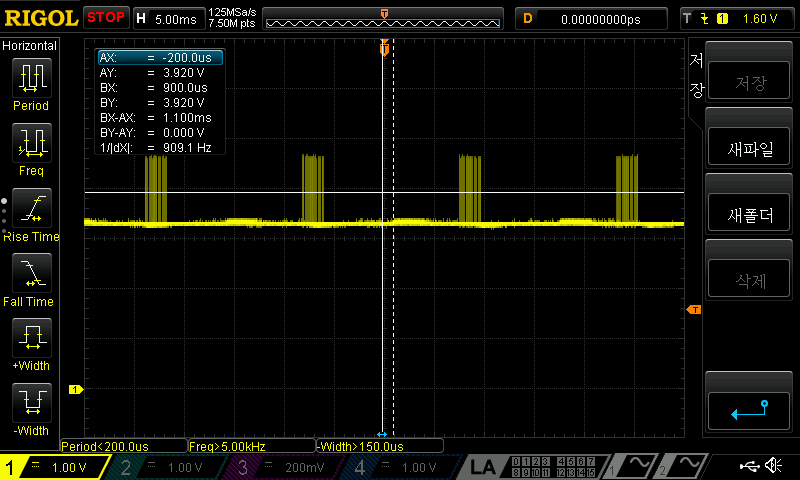Click the trigger source channel 1 badge
Viewport: 800px width, 480px height.
click(x=722, y=19)
